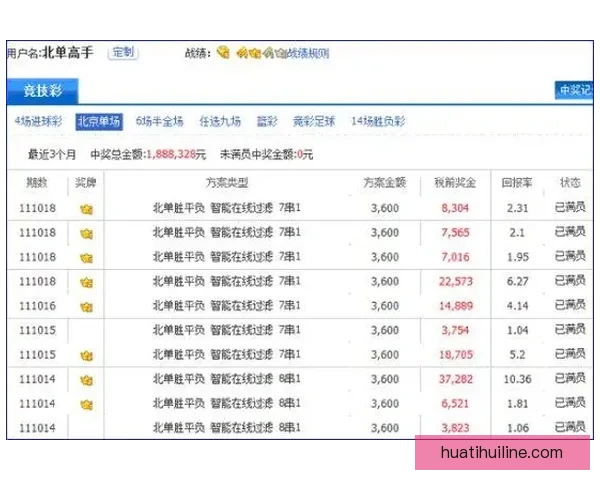Click the return rate 6.27

click(517, 282)
